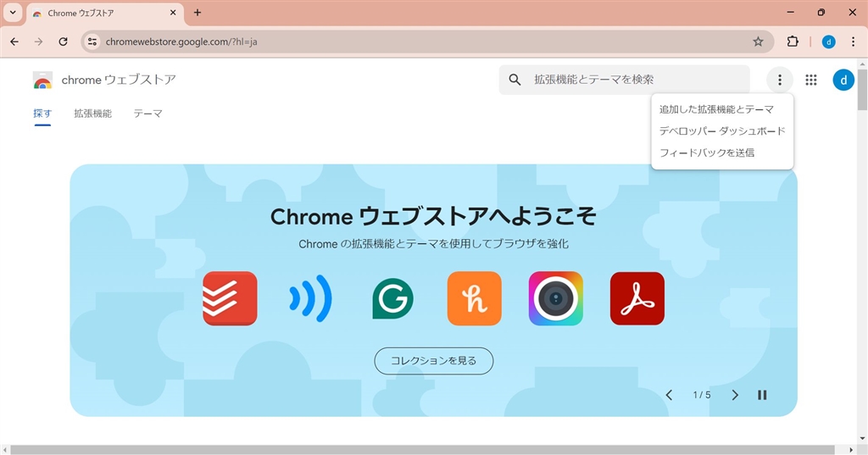Click the address bar URL
868x455 pixels.
[181, 42]
